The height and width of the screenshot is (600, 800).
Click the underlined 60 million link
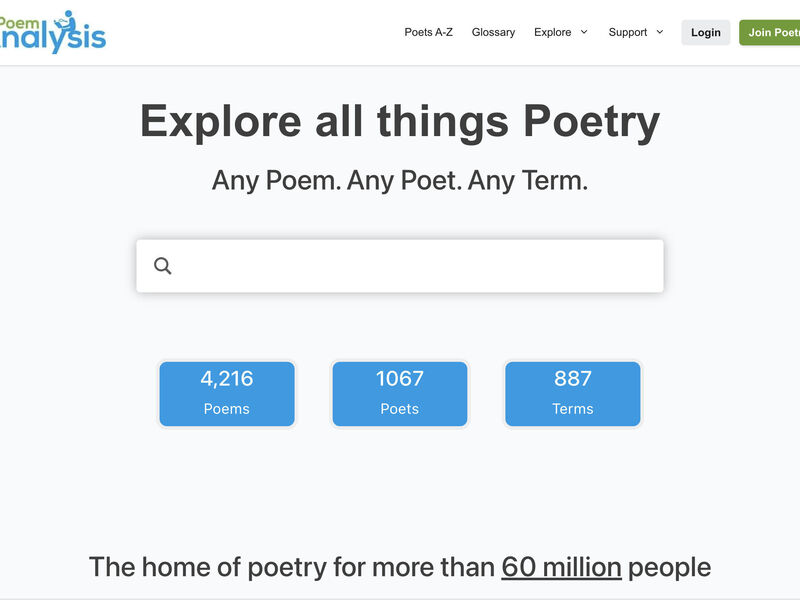point(561,566)
